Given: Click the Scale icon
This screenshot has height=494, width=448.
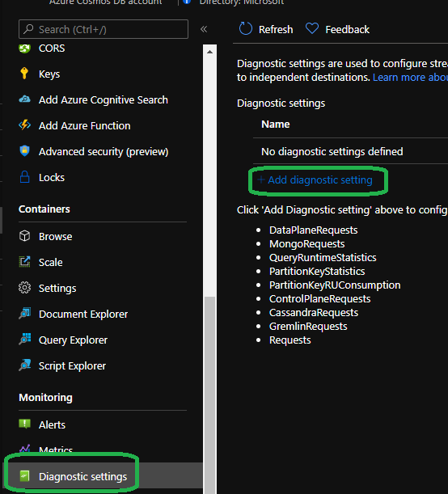Looking at the screenshot, I should [24, 262].
